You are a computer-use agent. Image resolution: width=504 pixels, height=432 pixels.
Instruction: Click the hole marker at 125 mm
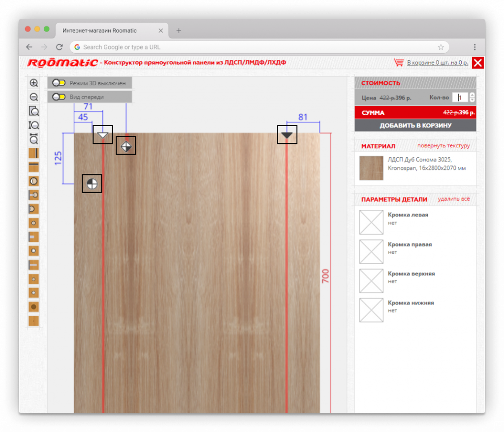[92, 184]
